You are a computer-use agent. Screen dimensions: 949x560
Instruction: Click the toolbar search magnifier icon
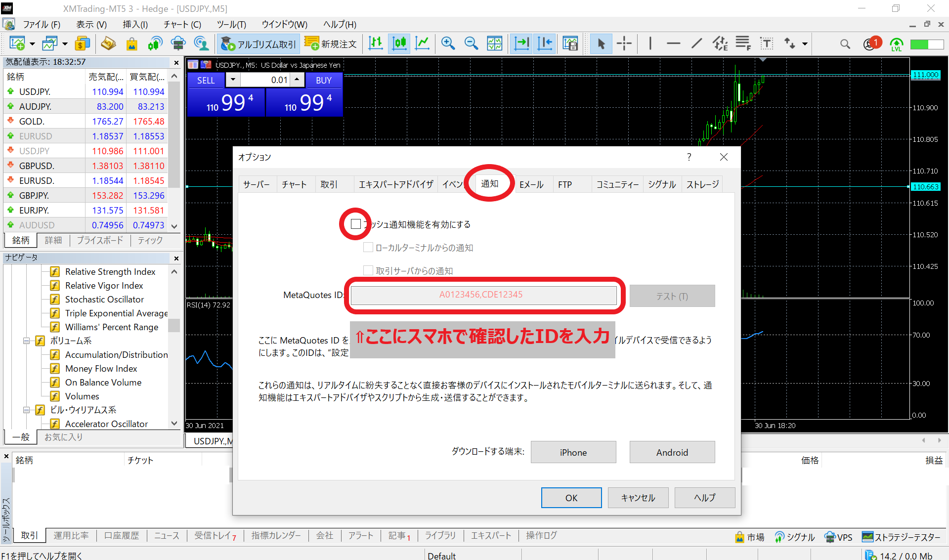click(x=845, y=44)
